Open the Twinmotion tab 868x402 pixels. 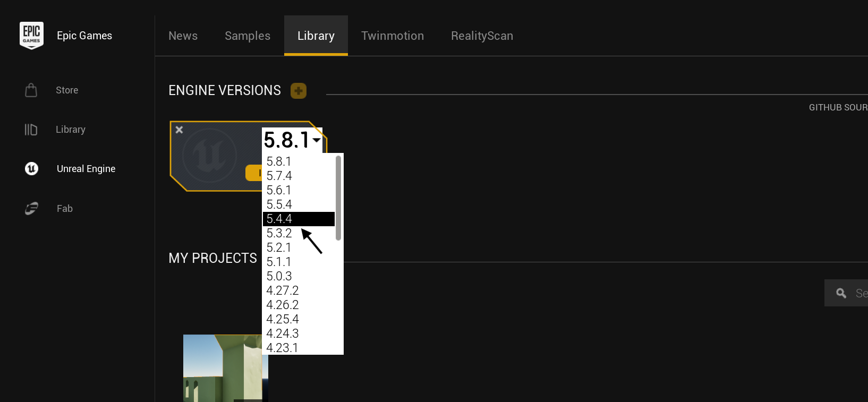click(x=393, y=36)
